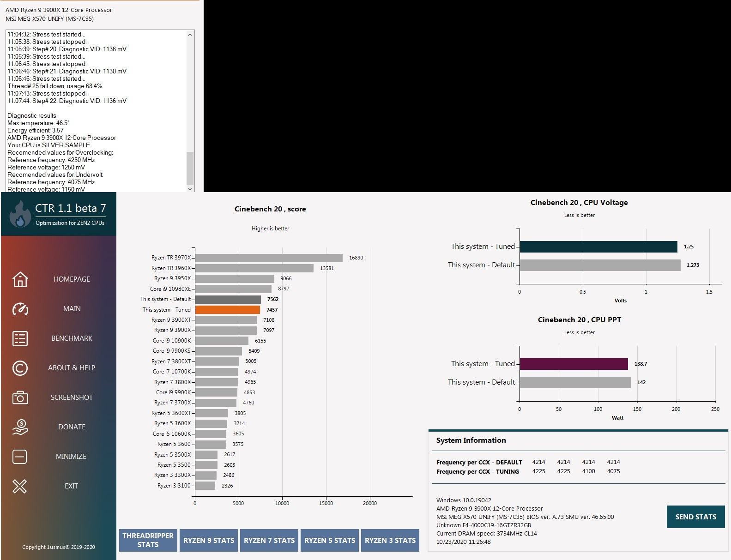Click the CTR flame logo icon
The height and width of the screenshot is (560, 731).
coord(20,214)
